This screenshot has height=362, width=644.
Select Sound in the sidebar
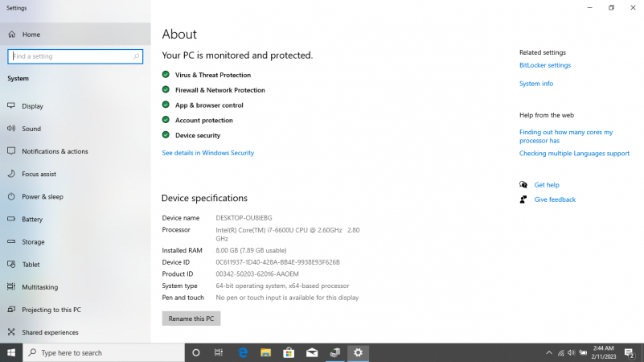tap(75, 129)
